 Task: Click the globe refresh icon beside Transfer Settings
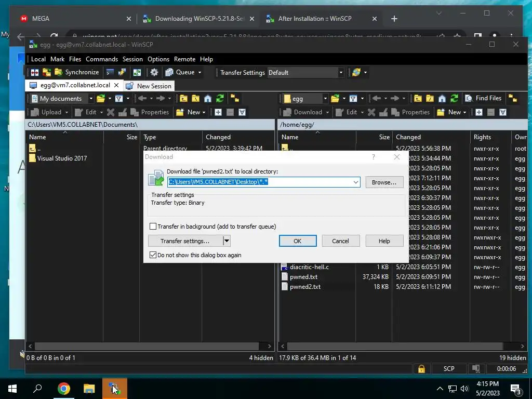pos(356,72)
